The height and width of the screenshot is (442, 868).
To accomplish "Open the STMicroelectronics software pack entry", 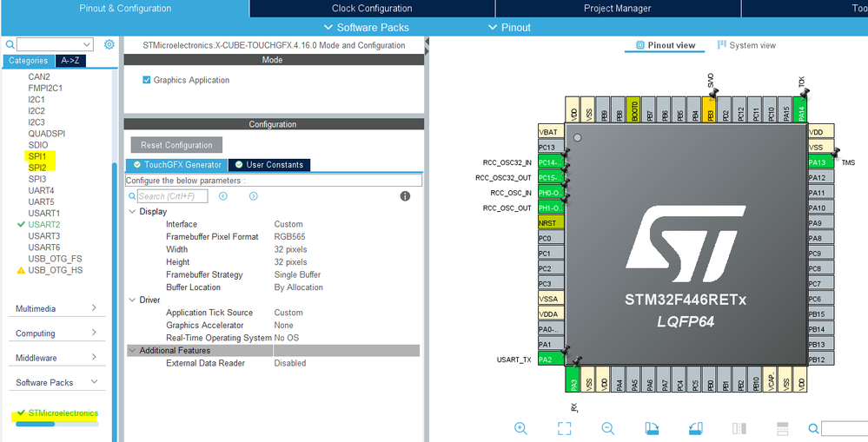I will coord(63,413).
